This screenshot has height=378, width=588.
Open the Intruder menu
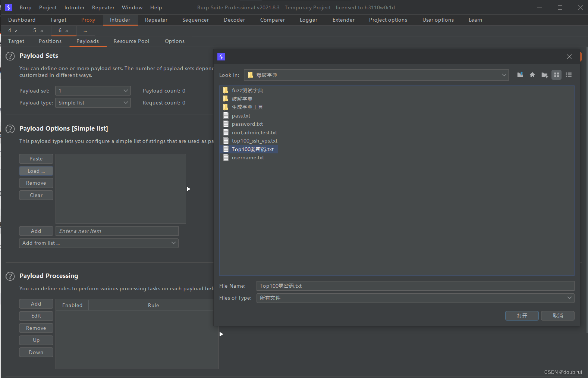coord(75,7)
